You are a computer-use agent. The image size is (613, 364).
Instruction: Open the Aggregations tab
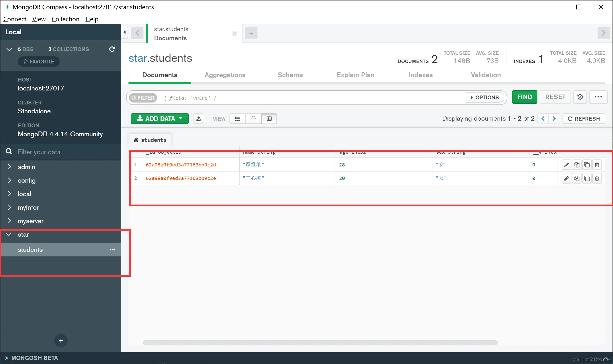coord(225,75)
